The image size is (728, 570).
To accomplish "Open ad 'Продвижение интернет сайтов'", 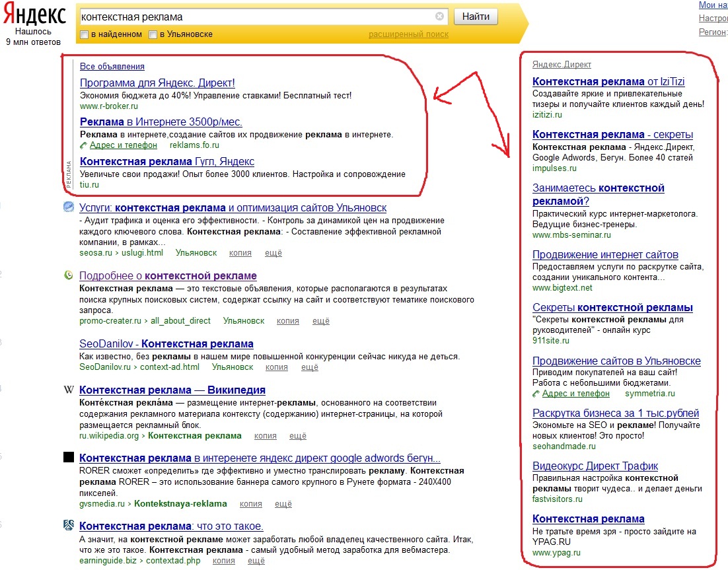I will (605, 254).
